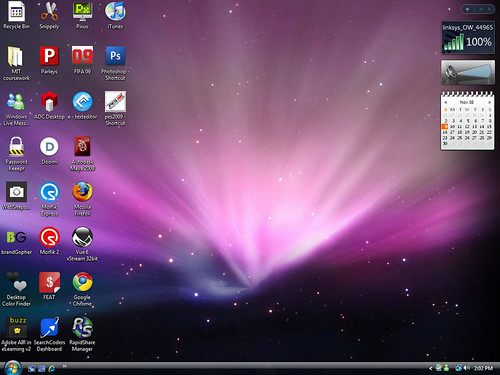
Task: Click the monitor-shaped system tray icon
Action: [439, 368]
